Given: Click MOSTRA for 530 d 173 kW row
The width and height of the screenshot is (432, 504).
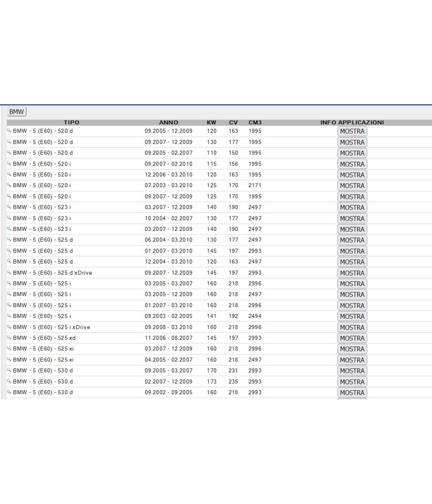Looking at the screenshot, I should pos(352,382).
